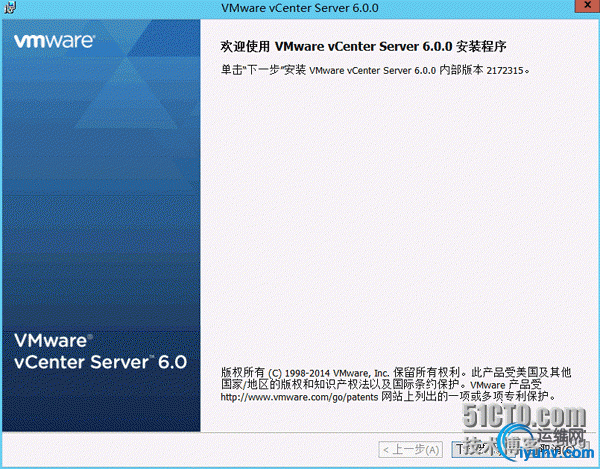Click the http://www.vmware.com/go/patents URL text

(299, 397)
